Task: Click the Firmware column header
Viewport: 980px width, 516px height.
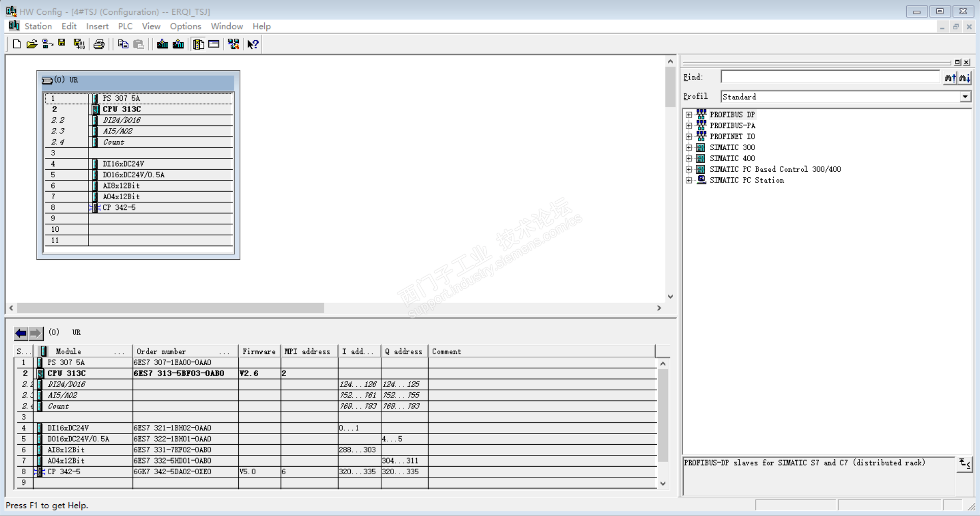Action: pyautogui.click(x=259, y=351)
